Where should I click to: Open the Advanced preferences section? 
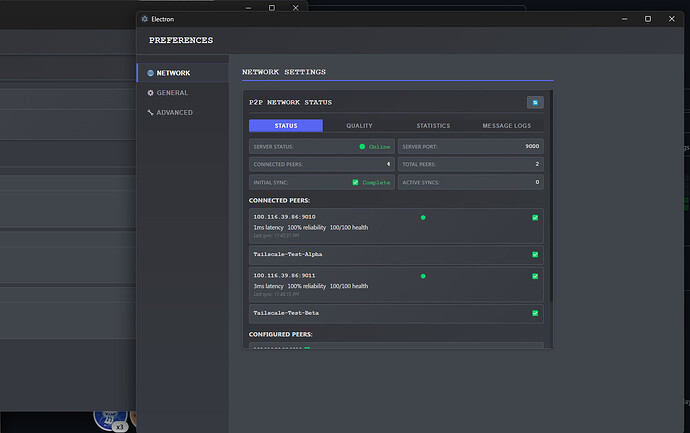point(183,113)
